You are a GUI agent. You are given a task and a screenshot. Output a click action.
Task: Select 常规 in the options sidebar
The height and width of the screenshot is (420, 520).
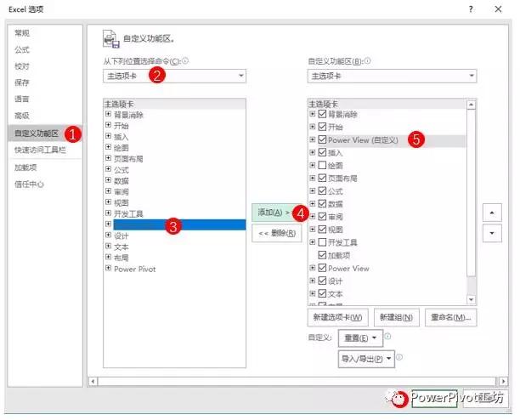click(x=22, y=33)
